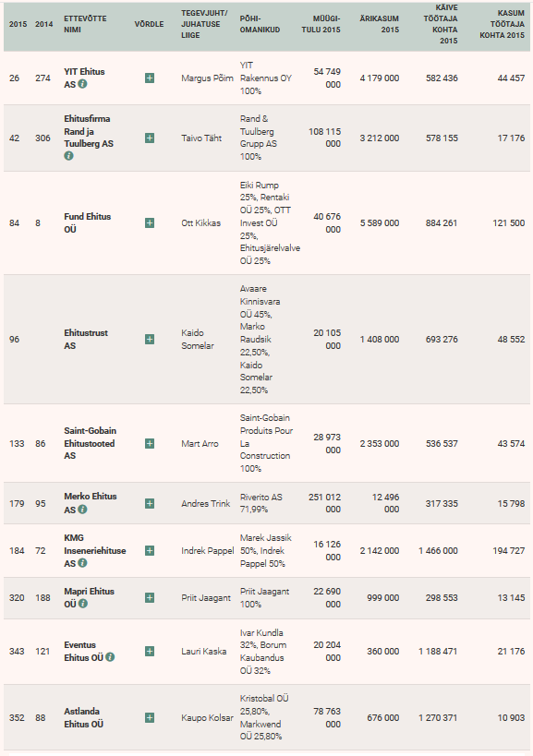Open Astlanda Ehitus OÜ company link
The height and width of the screenshot is (756, 533).
(x=83, y=717)
